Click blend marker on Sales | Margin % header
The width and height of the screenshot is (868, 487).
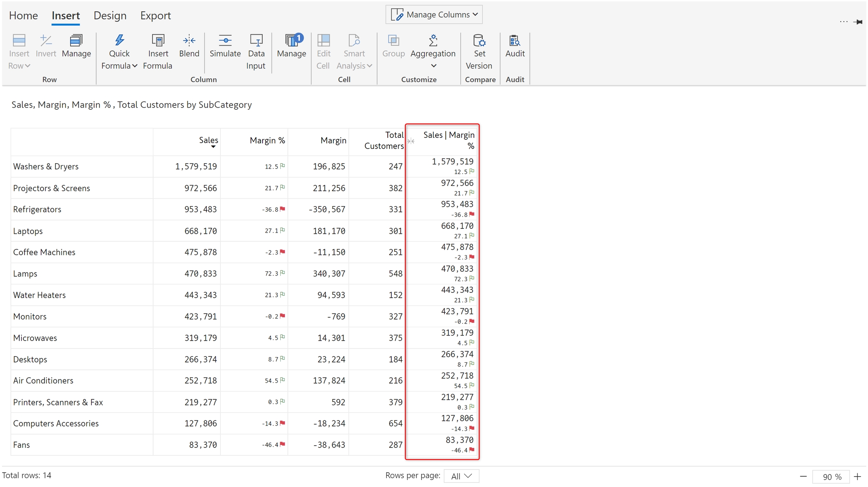click(411, 141)
